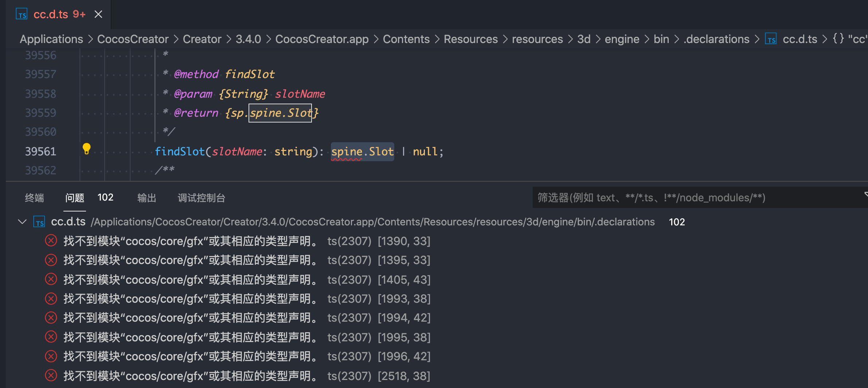Click the braces symbol icon in breadcrumb

point(838,39)
